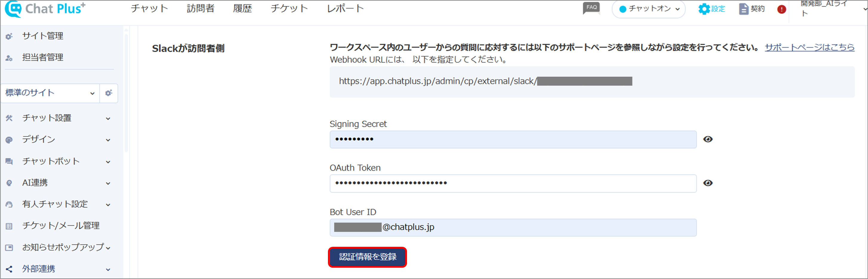Expand the 外部連携 menu chevron
The width and height of the screenshot is (868, 279).
point(108,270)
